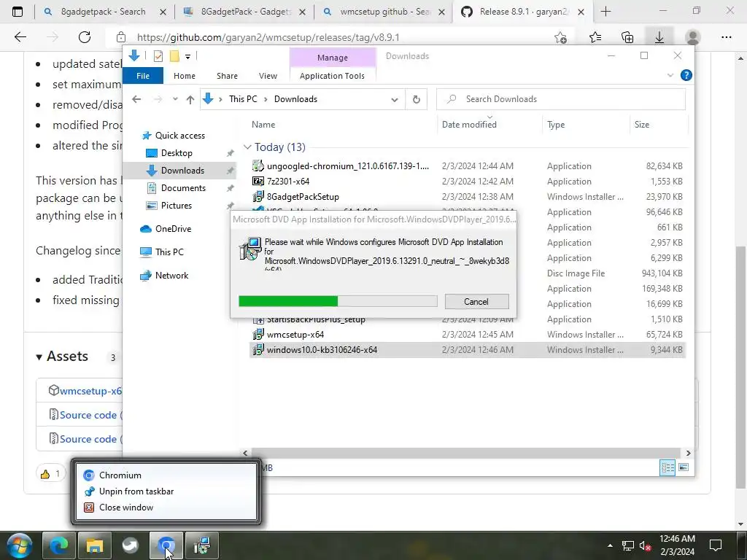The width and height of the screenshot is (747, 560).
Task: Click the muted volume tray icon
Action: click(x=646, y=545)
